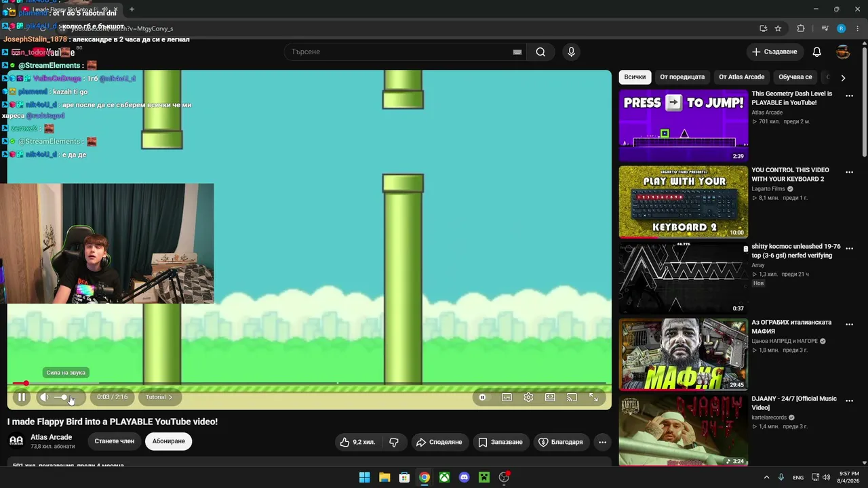This screenshot has height=488, width=868.
Task: Open the 'Аз ОГРАБИХ италианската МАФИЯ' title
Action: point(791,327)
